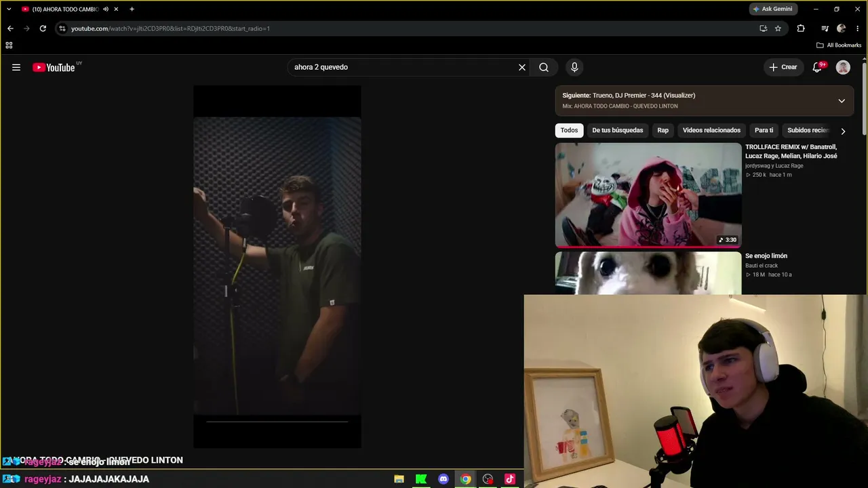This screenshot has width=868, height=488.
Task: Expand the Chrome tab search dropdown
Action: [x=9, y=9]
